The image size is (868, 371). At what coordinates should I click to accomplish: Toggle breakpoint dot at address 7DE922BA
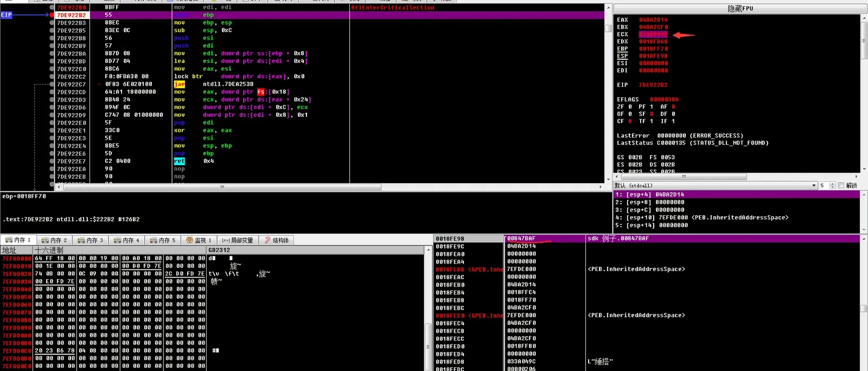(52, 54)
